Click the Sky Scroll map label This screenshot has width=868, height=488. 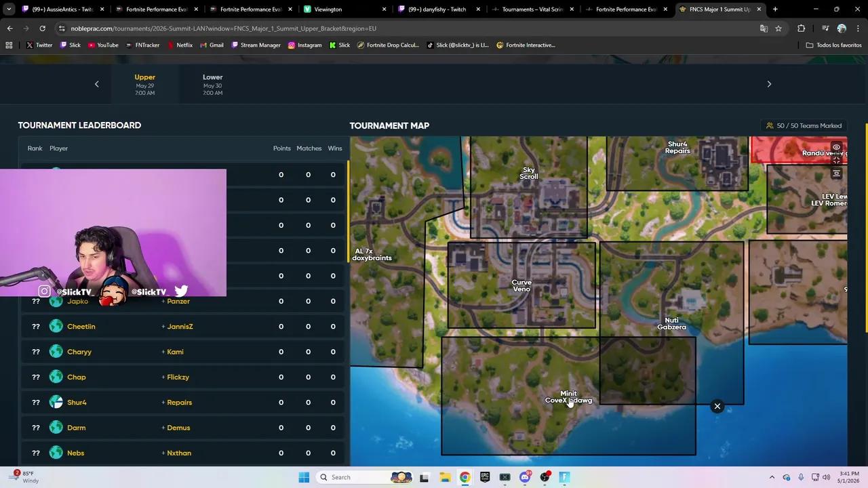528,173
